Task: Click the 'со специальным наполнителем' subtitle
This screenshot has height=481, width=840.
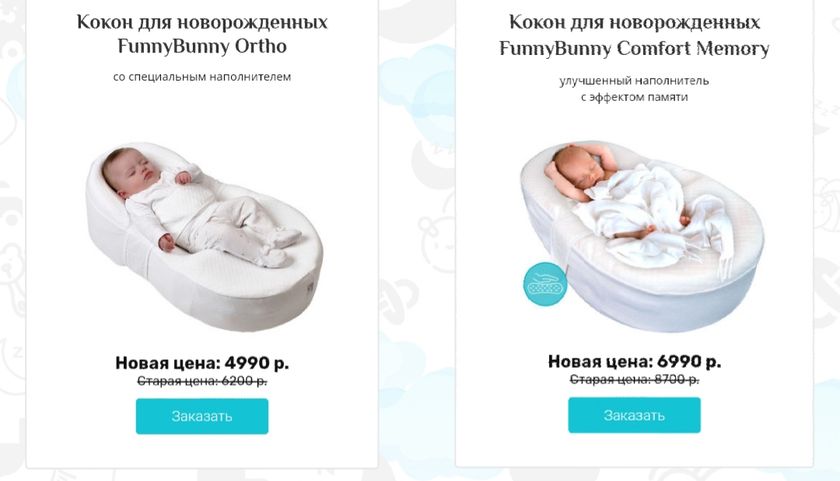Action: (x=202, y=77)
